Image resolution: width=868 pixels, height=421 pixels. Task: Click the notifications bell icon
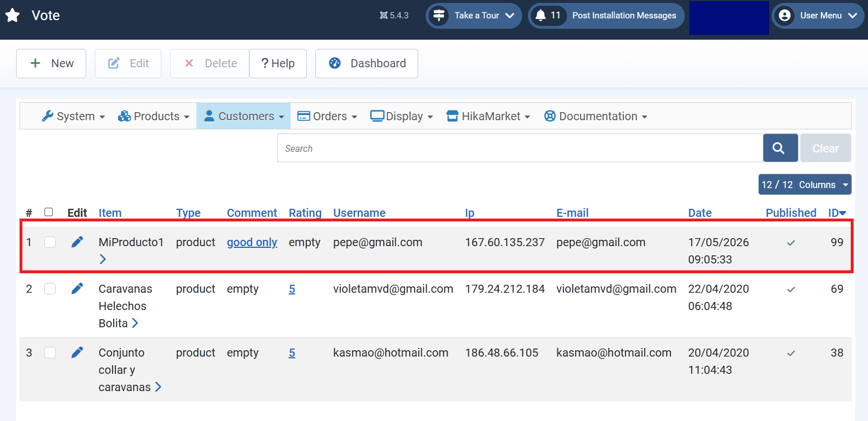[541, 16]
